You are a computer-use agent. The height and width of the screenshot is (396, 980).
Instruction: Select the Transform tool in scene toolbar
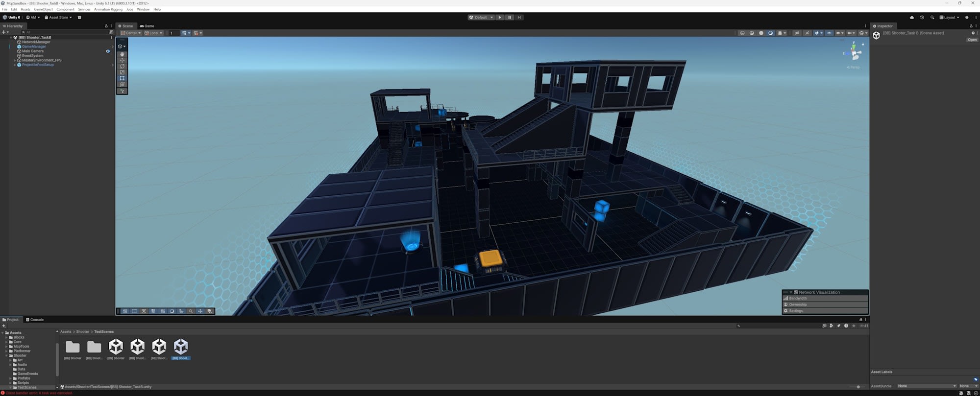(122, 84)
